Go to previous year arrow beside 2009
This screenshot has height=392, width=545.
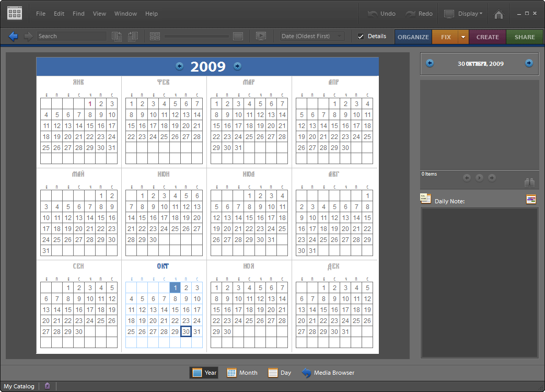(x=179, y=66)
